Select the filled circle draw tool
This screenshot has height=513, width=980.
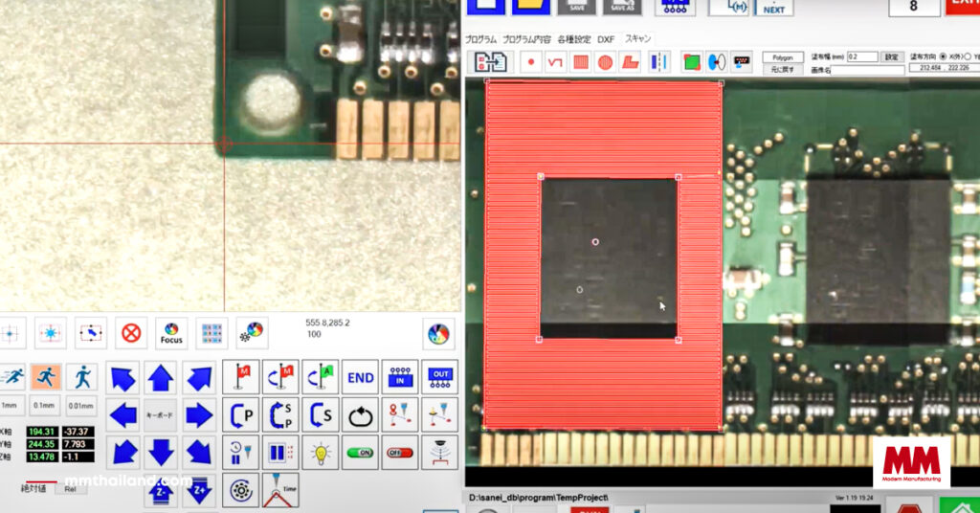(605, 63)
